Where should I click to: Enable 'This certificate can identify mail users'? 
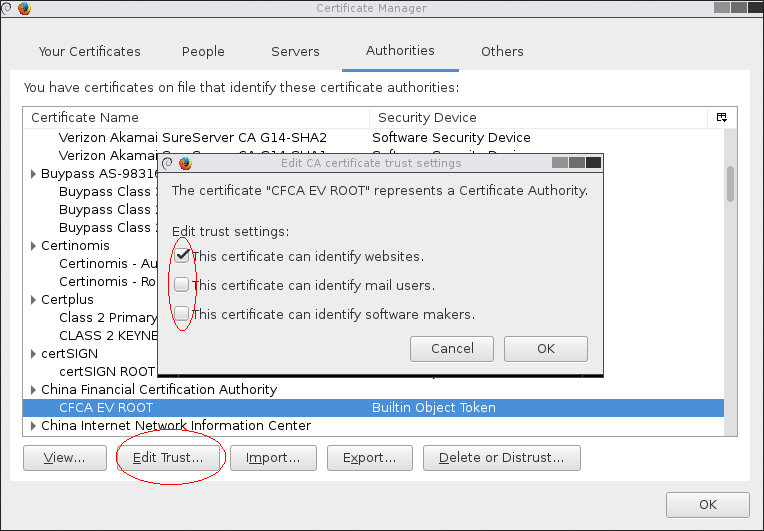pos(182,284)
